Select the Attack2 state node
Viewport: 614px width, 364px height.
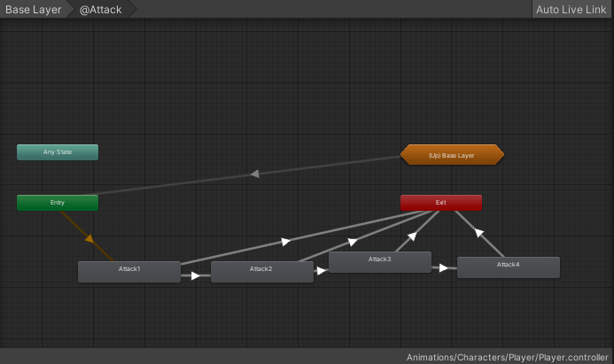(262, 272)
